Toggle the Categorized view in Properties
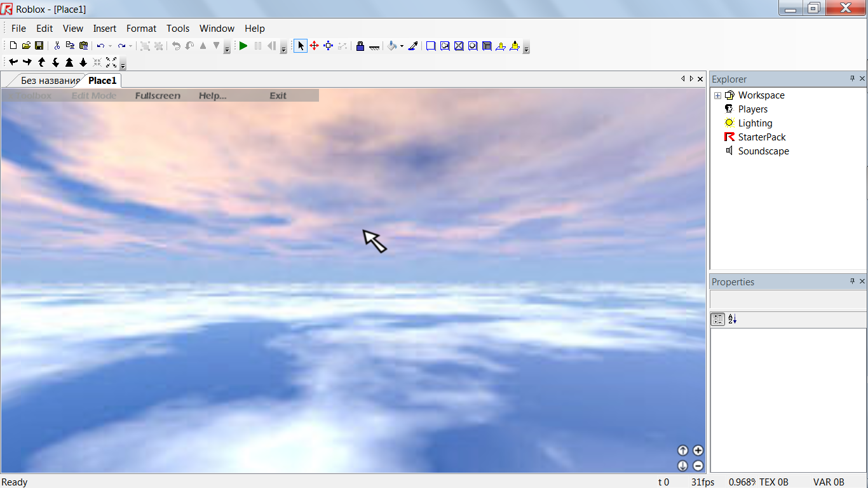 point(717,320)
